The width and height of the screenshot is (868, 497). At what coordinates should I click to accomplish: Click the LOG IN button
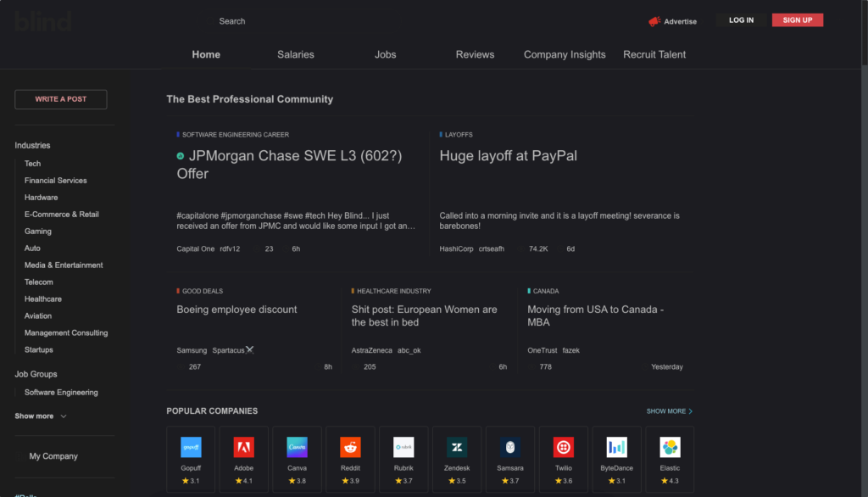coord(741,20)
